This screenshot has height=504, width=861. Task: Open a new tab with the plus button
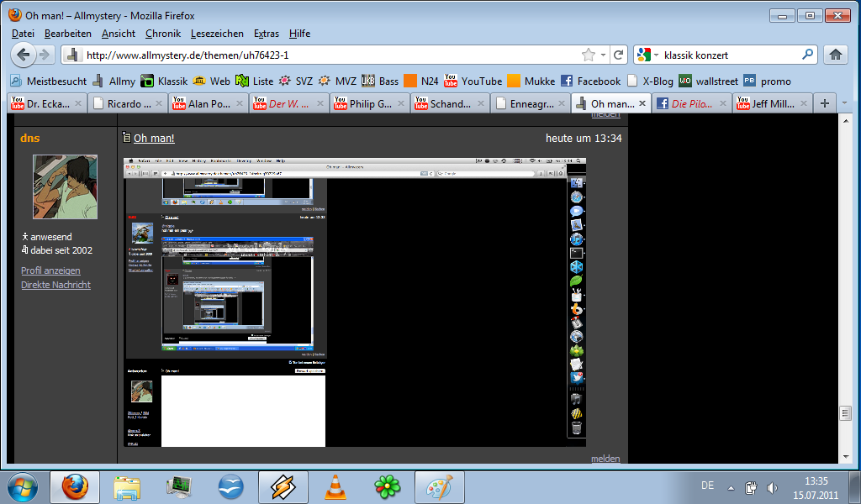click(x=824, y=103)
